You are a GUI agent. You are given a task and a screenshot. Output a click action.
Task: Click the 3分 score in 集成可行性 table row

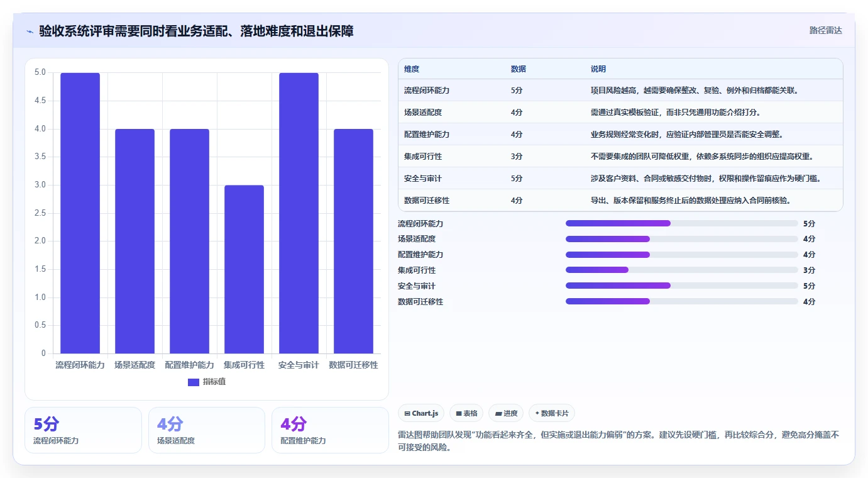517,157
